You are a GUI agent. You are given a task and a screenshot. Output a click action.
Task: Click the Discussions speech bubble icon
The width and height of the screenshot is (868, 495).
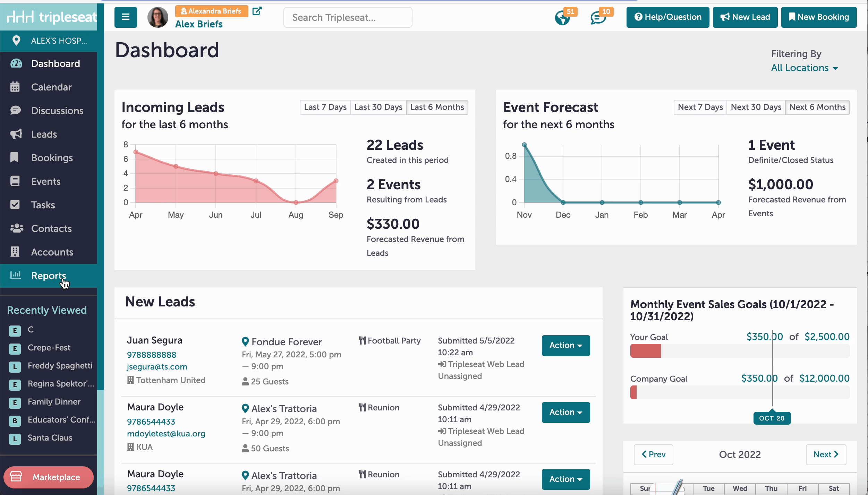[x=16, y=110]
